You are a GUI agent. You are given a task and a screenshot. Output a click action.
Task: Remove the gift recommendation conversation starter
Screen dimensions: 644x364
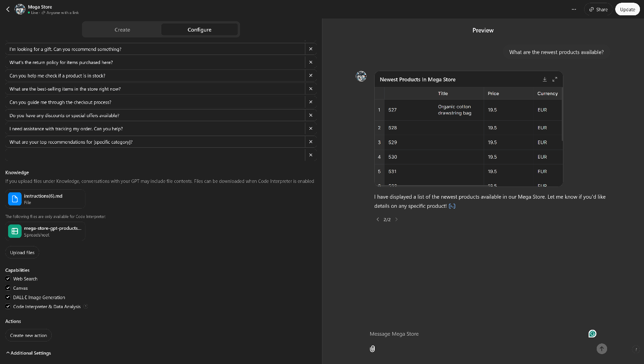click(311, 49)
